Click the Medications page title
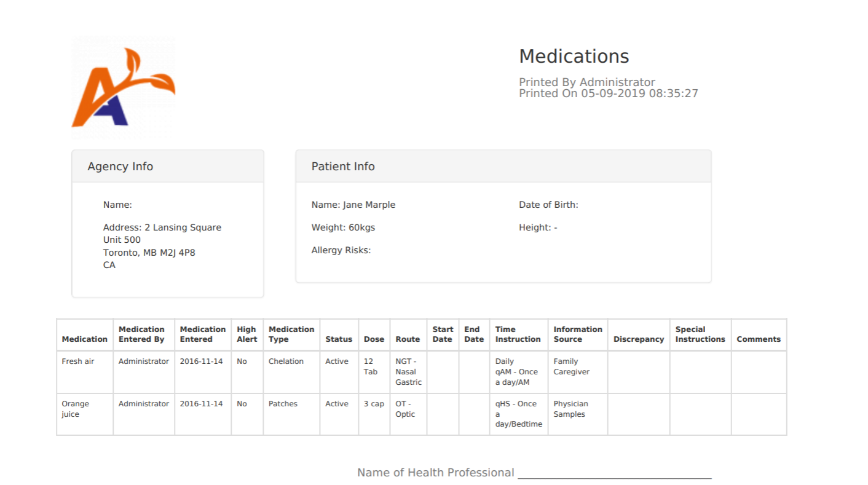This screenshot has width=868, height=485. pyautogui.click(x=574, y=57)
